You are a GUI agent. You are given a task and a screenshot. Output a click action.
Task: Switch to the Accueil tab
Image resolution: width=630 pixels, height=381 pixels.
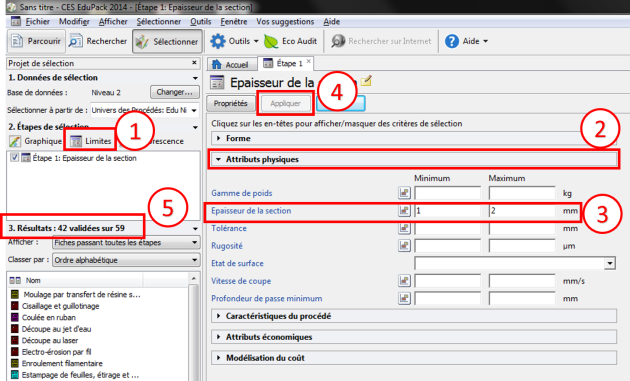click(x=232, y=64)
